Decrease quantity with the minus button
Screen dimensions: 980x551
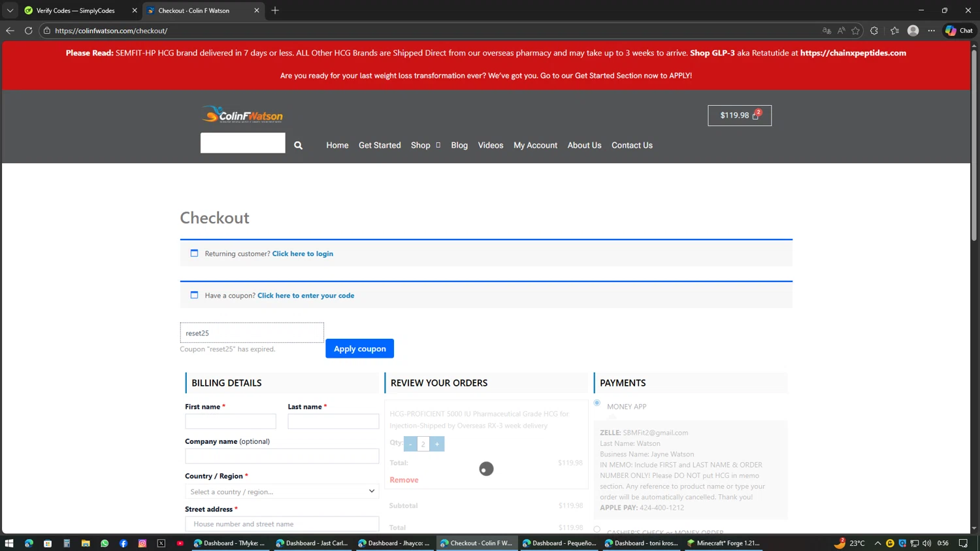point(410,444)
